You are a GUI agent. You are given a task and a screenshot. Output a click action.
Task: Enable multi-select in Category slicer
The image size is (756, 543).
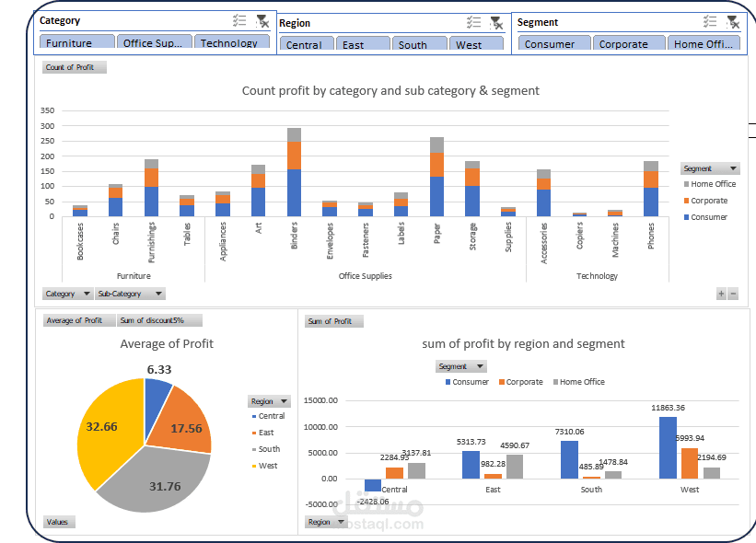pyautogui.click(x=239, y=21)
